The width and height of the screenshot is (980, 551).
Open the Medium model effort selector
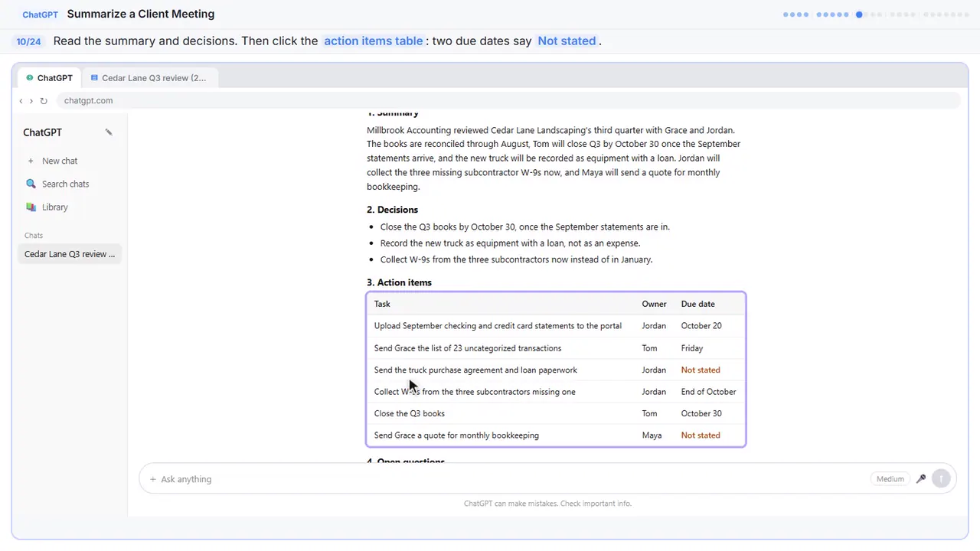(x=890, y=479)
